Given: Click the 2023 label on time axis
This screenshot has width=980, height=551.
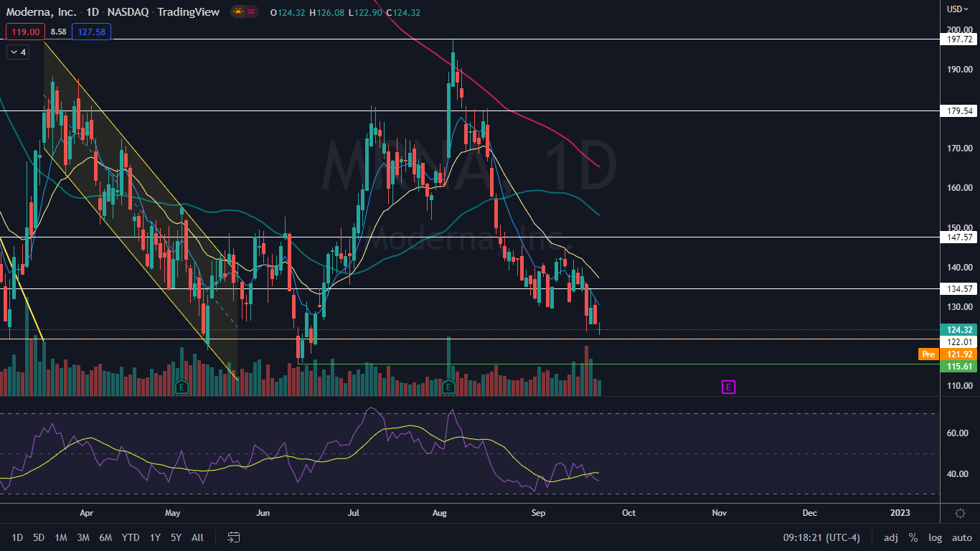Looking at the screenshot, I should [900, 513].
